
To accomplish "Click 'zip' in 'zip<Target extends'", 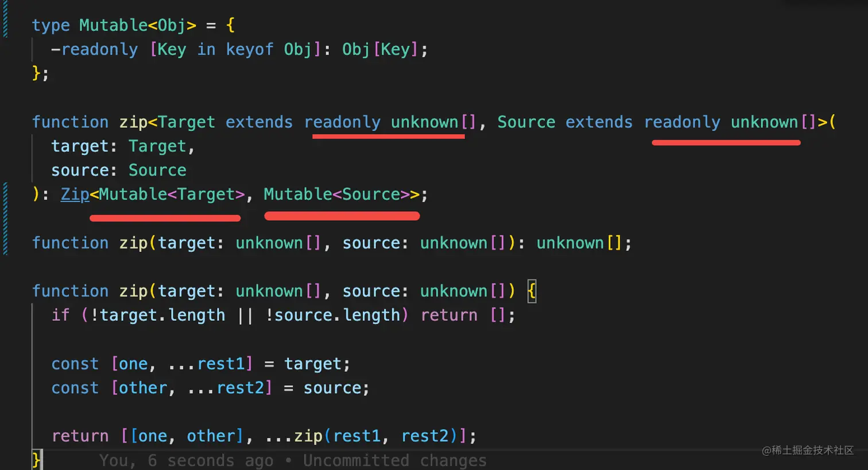I will (133, 122).
